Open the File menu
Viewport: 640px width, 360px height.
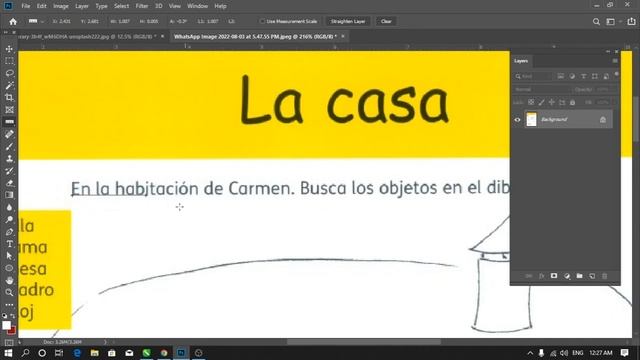(26, 6)
